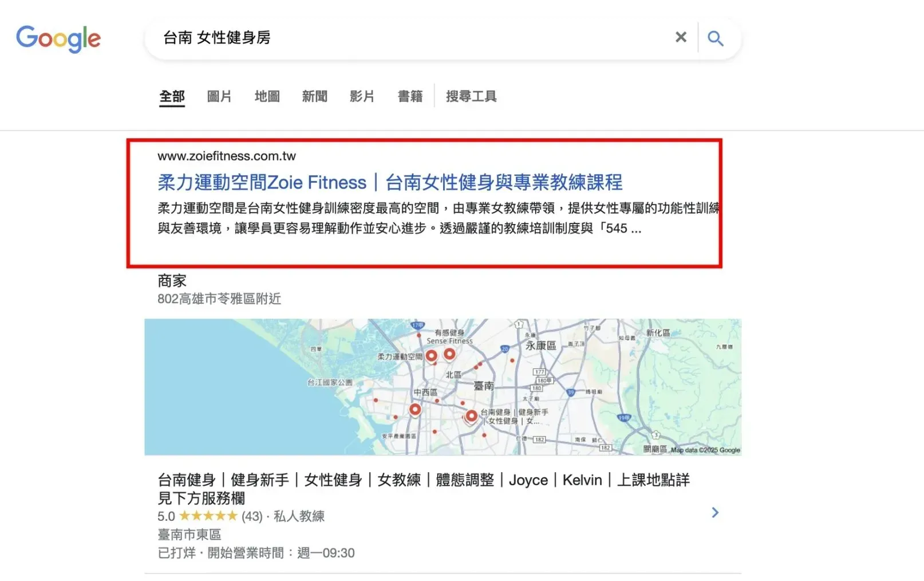The image size is (924, 581).
Task: Click the Google logo
Action: coord(58,39)
